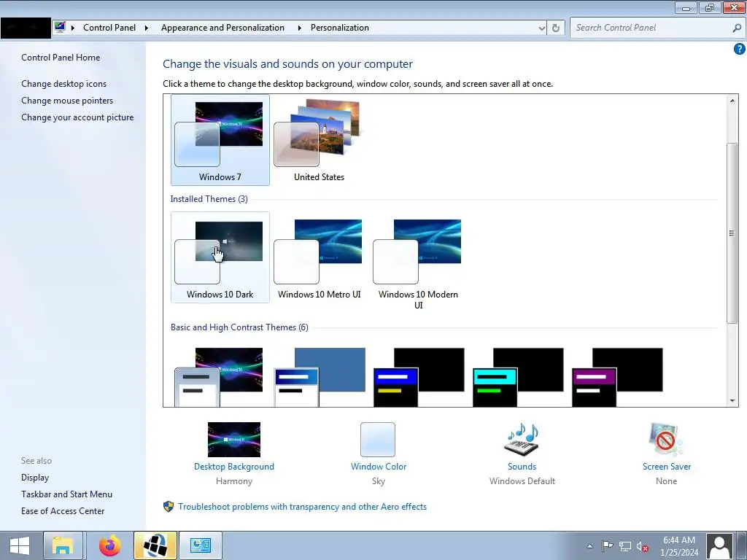Open the globe-and-tiles taskbar app

pyautogui.click(x=155, y=545)
